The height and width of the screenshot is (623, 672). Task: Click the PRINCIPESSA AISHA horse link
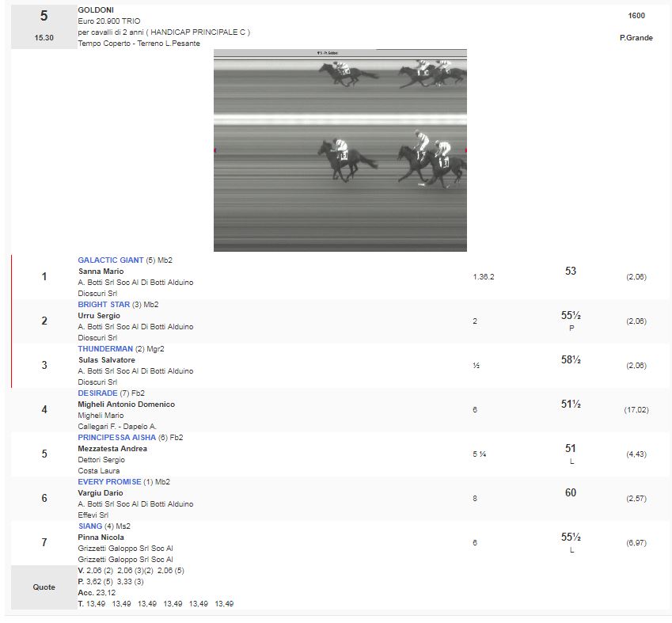[117, 438]
